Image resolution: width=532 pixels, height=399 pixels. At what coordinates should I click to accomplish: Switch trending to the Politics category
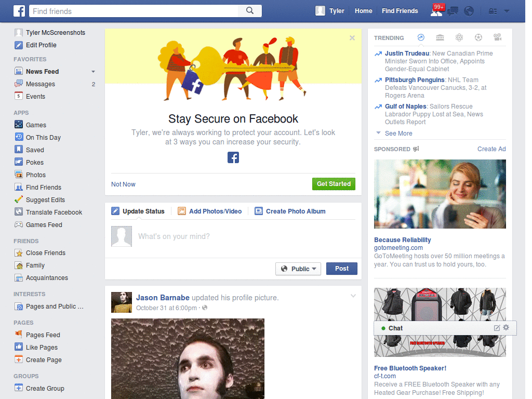(439, 37)
